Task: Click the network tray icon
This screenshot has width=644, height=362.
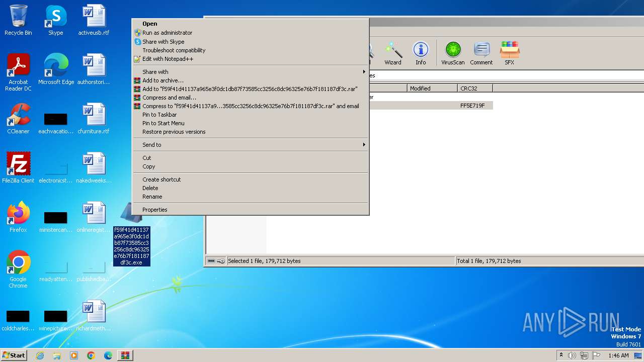Action: pyautogui.click(x=584, y=355)
